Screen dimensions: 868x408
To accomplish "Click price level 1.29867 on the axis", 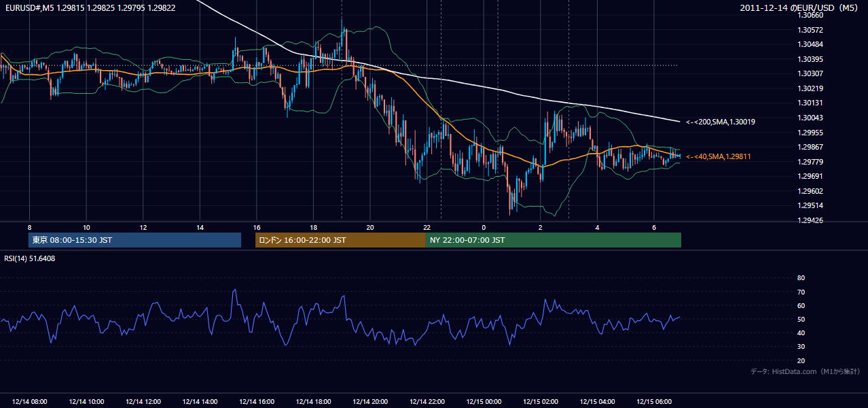I will (810, 147).
